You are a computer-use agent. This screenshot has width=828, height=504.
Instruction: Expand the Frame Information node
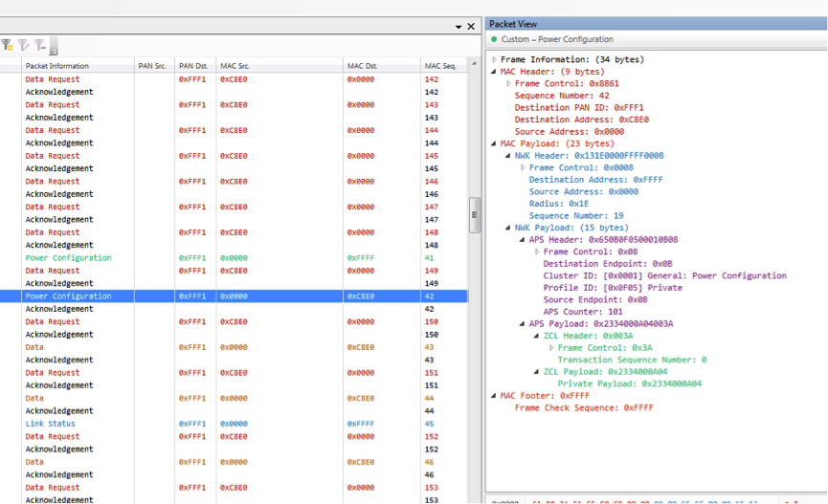[x=494, y=59]
